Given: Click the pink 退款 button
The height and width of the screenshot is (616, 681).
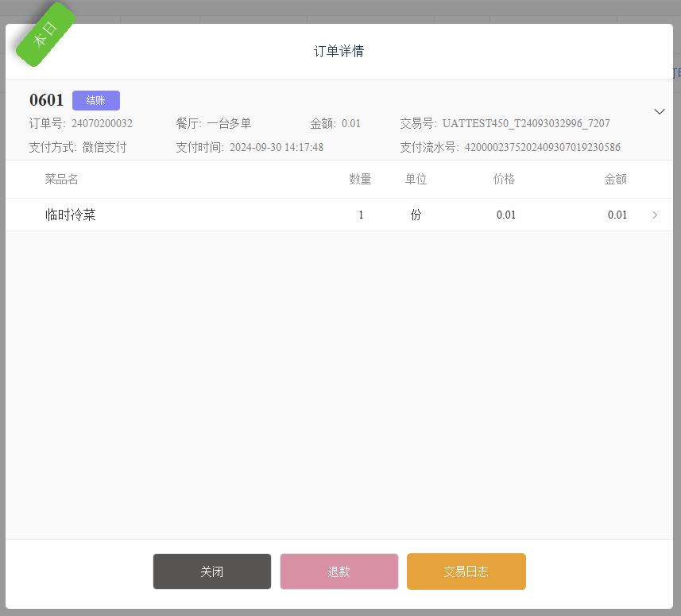Looking at the screenshot, I should pos(339,571).
